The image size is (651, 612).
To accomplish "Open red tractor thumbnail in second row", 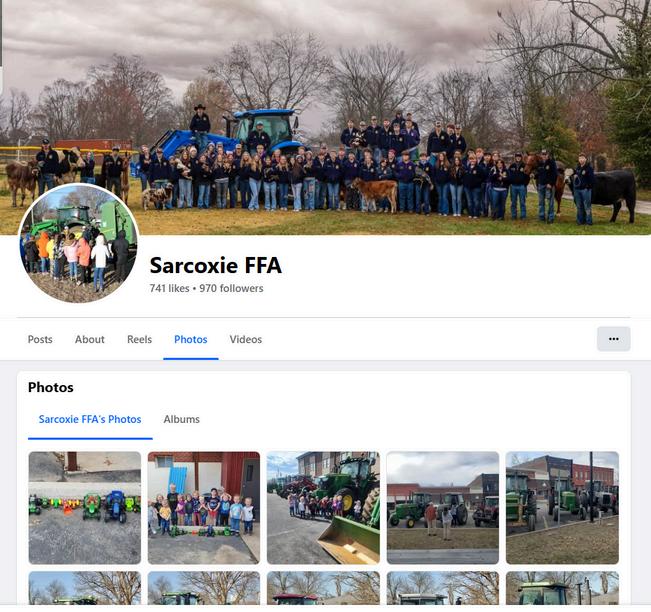I will tap(323, 588).
